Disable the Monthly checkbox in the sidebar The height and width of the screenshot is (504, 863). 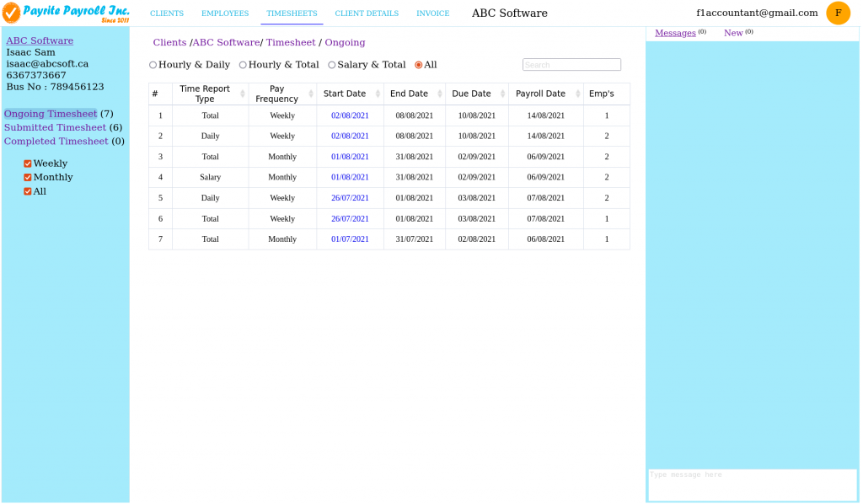point(28,177)
